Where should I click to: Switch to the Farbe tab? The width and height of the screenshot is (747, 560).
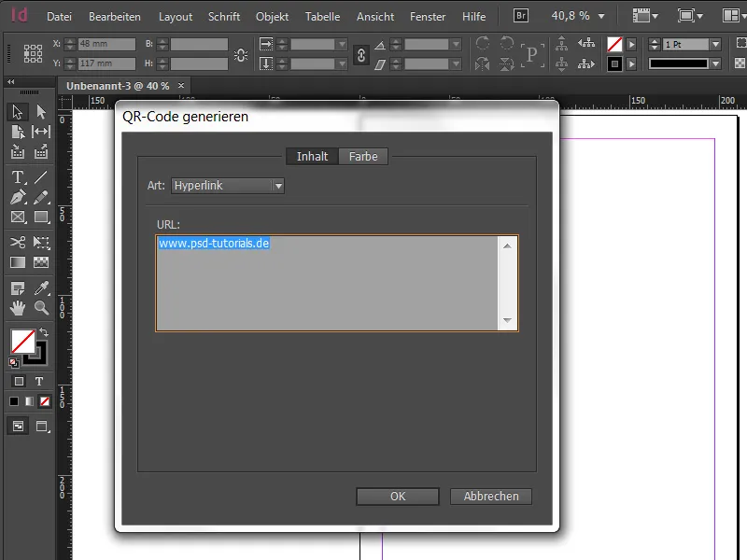pos(363,156)
